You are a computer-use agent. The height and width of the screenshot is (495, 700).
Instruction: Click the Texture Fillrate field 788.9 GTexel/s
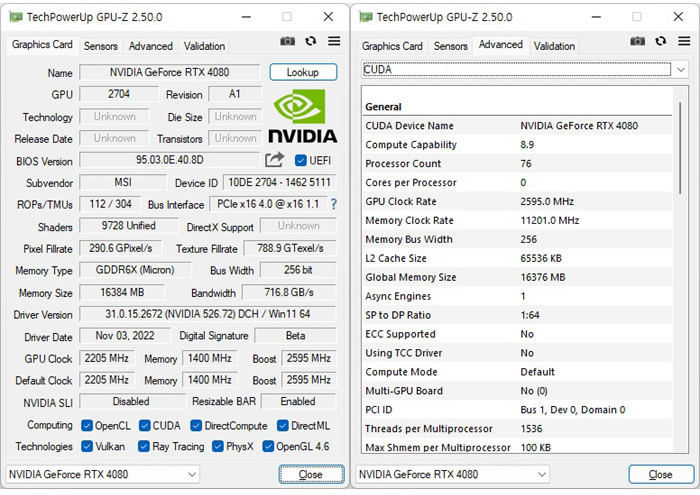[x=290, y=248]
